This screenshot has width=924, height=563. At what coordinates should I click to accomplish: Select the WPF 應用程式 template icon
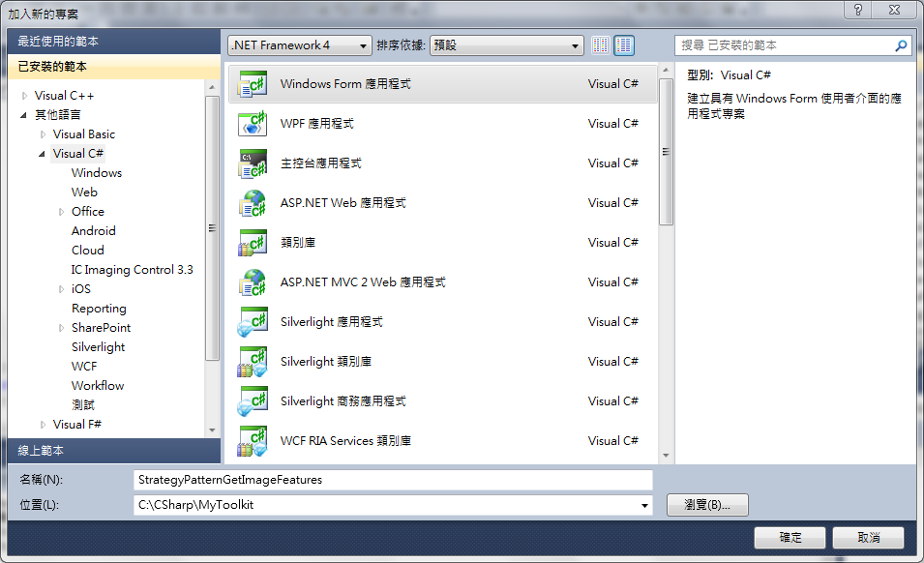click(253, 124)
